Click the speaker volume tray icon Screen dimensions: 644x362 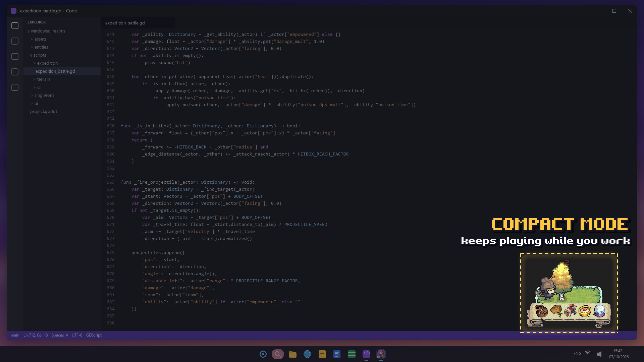click(599, 354)
